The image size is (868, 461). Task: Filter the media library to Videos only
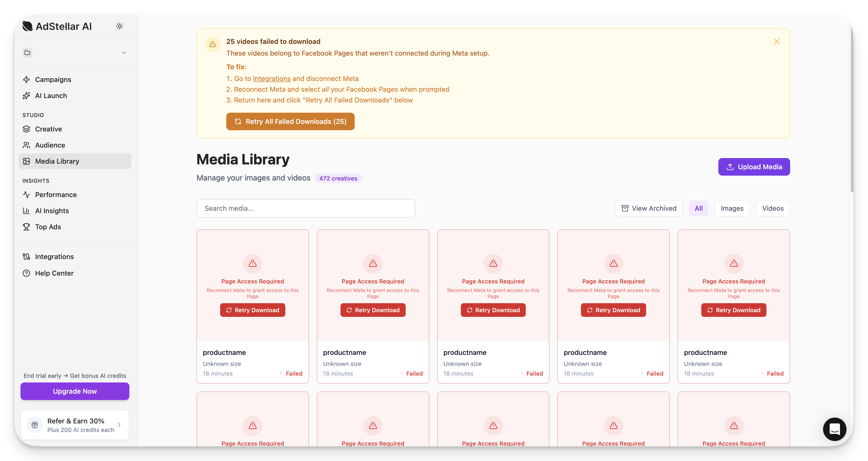click(773, 209)
